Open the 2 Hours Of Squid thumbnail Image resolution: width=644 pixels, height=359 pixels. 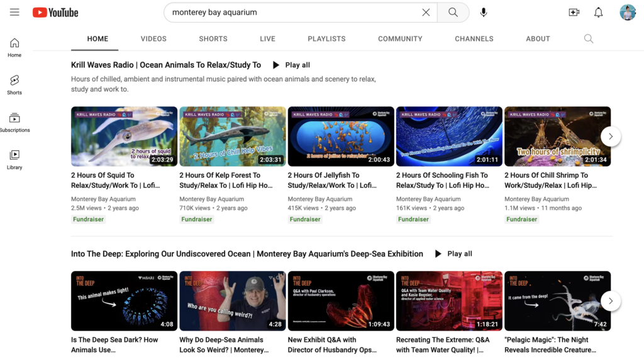[x=124, y=136]
